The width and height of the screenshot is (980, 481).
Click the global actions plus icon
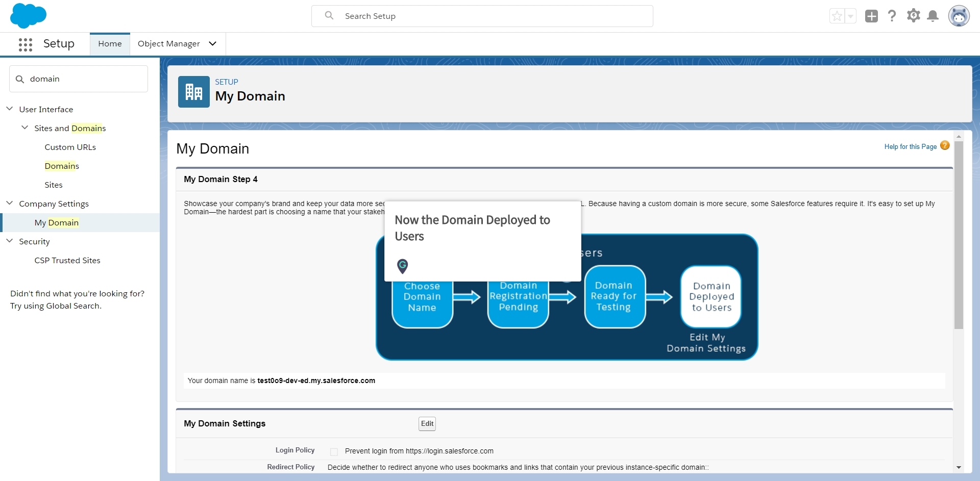point(871,16)
